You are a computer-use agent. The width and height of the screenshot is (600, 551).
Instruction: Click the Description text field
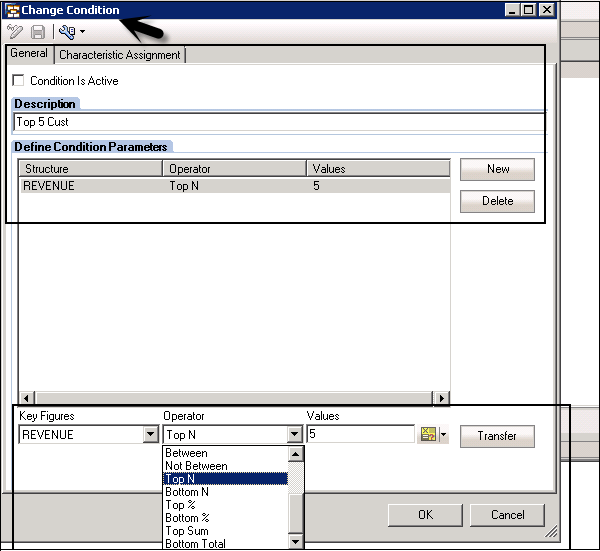pos(280,122)
